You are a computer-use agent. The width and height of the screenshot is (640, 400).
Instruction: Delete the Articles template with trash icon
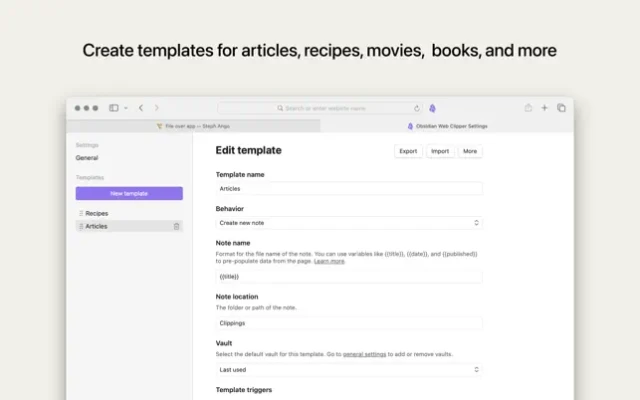point(177,226)
